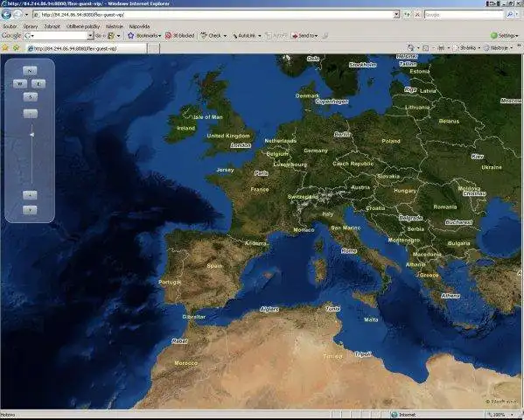Viewport: 524px width, 420px height.
Task: Click the button above the zoom slider
Action: coord(31,114)
